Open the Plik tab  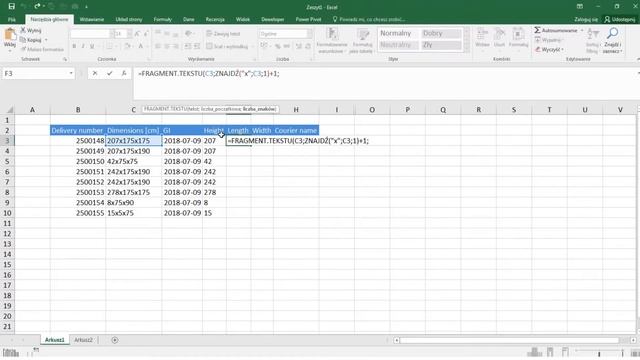12,19
